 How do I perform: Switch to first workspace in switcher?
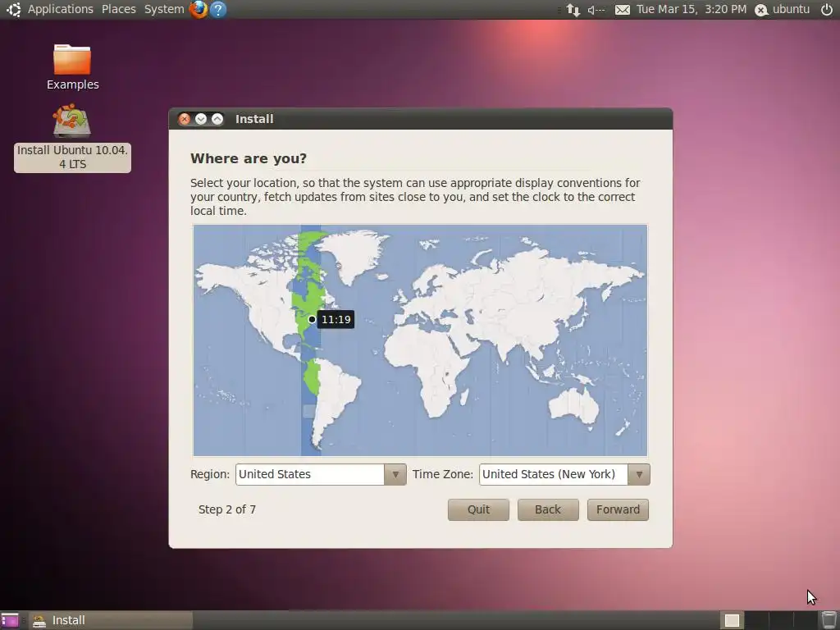coord(732,620)
